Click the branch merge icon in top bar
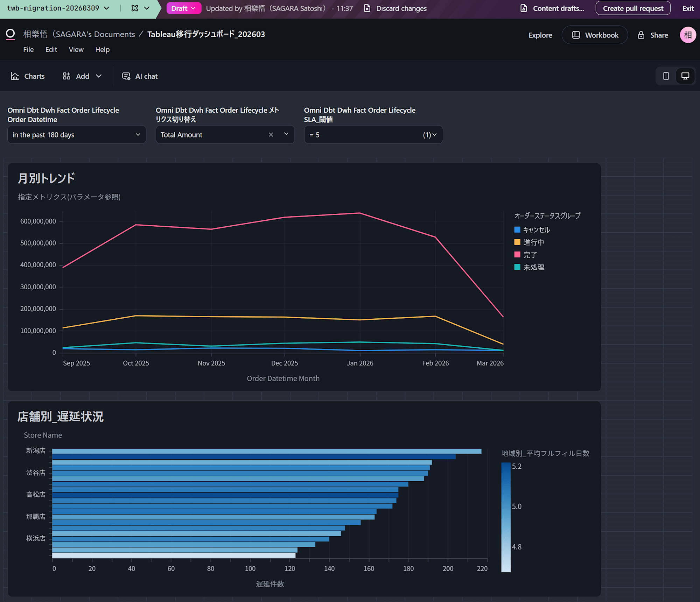The height and width of the screenshot is (602, 700). [x=135, y=8]
